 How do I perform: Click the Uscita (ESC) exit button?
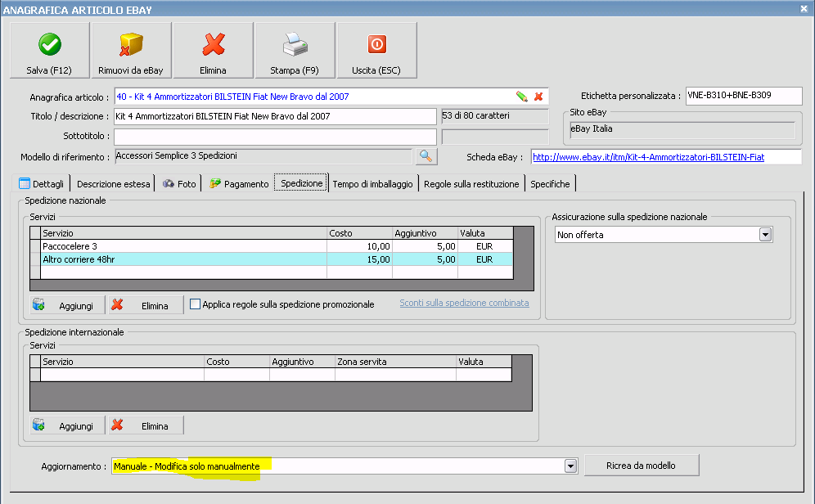coord(376,50)
